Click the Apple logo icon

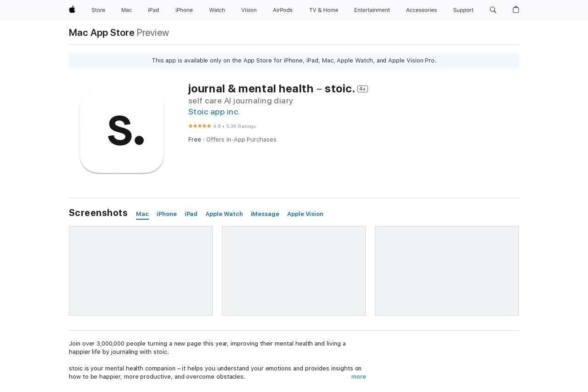pyautogui.click(x=72, y=10)
